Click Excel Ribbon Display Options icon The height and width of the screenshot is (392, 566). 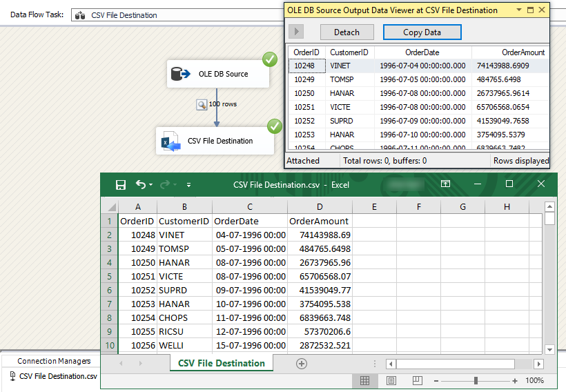pyautogui.click(x=445, y=184)
